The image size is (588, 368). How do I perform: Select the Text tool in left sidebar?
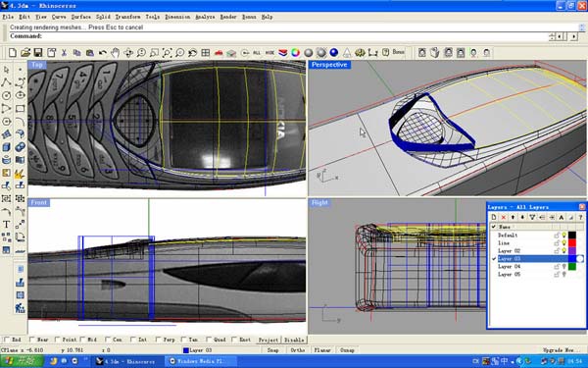coord(7,225)
